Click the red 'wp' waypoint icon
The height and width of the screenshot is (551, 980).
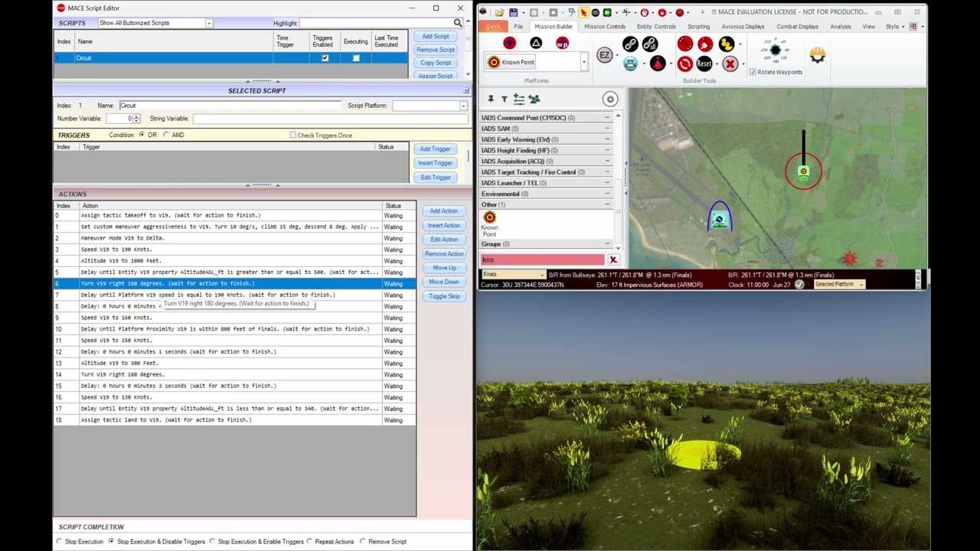pyautogui.click(x=562, y=44)
